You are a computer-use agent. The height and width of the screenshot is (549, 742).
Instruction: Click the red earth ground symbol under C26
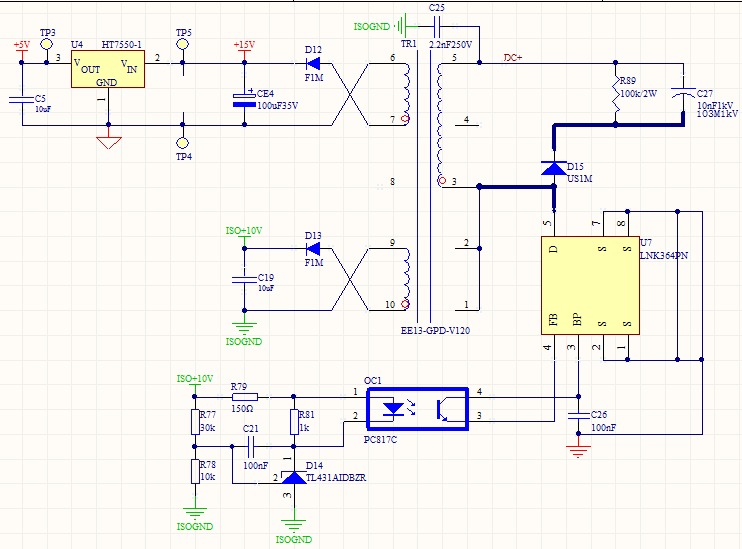point(578,451)
